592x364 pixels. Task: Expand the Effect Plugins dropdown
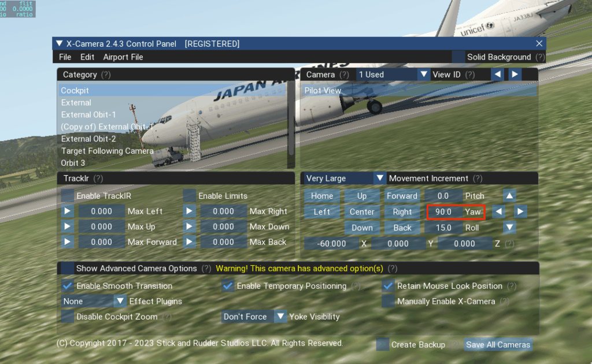[120, 301]
